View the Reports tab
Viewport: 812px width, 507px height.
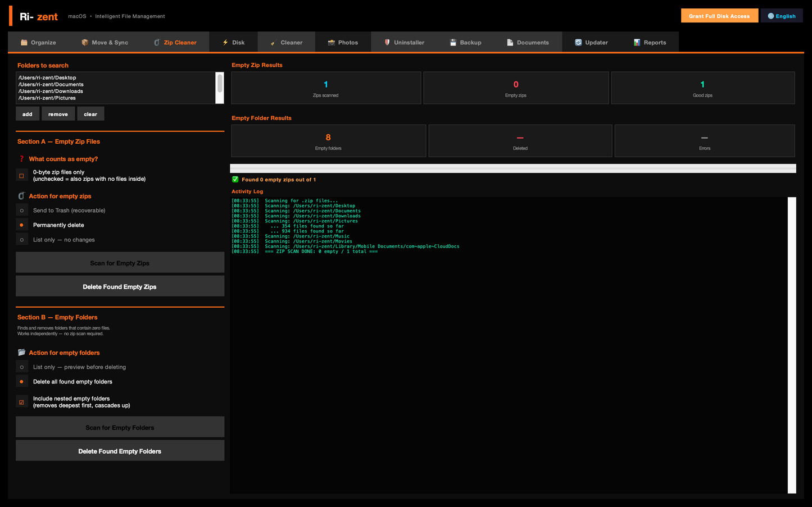(x=650, y=42)
